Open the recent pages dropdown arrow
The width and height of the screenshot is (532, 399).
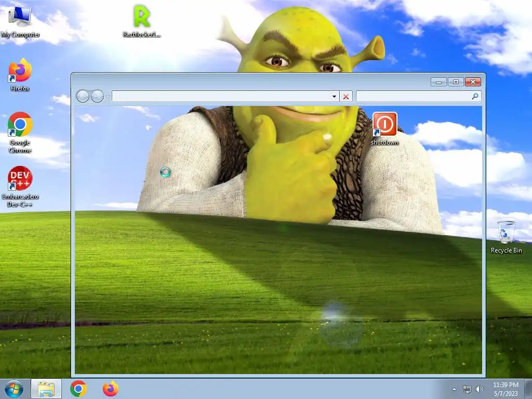tap(108, 96)
